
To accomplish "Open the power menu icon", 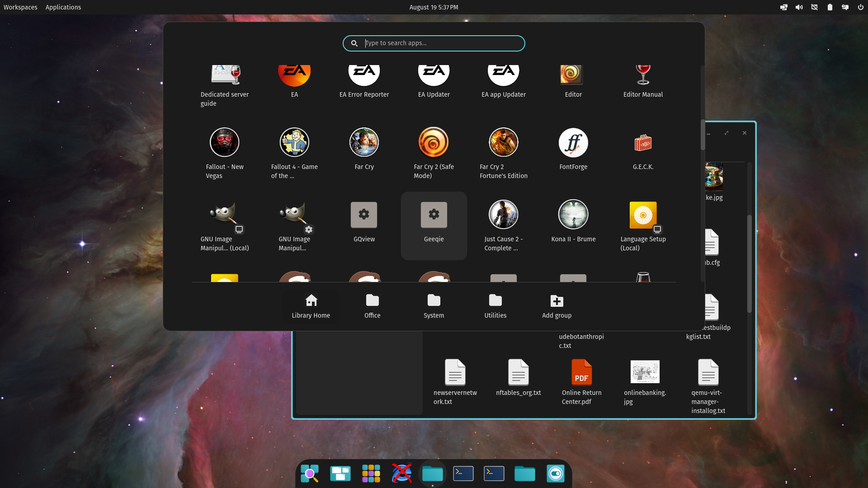I will tap(860, 7).
